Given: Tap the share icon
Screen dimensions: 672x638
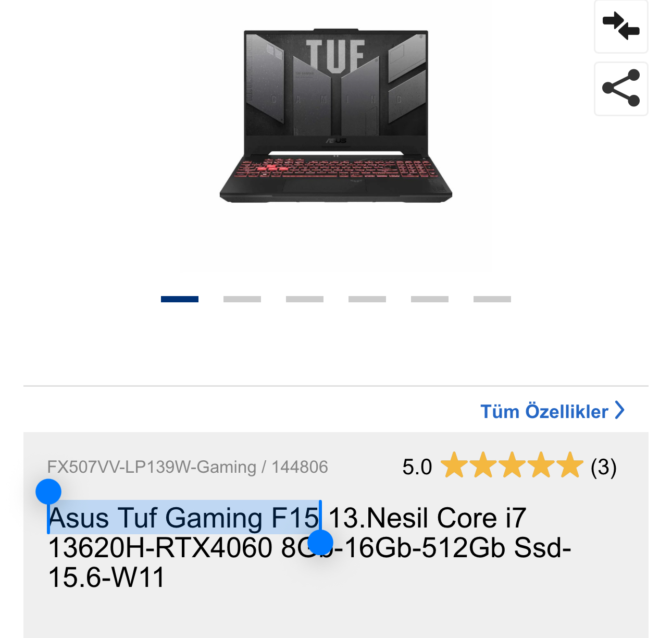Looking at the screenshot, I should point(621,89).
